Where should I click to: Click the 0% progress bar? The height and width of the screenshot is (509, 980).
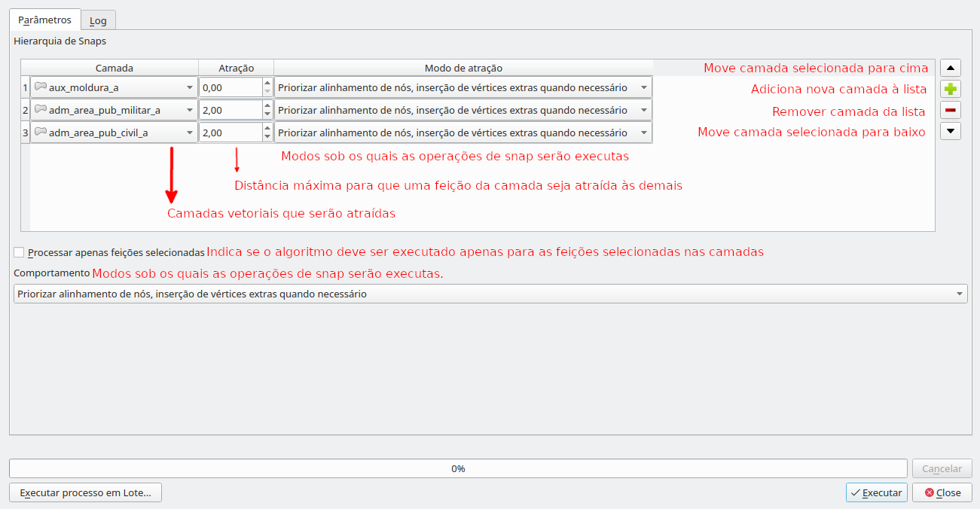458,468
